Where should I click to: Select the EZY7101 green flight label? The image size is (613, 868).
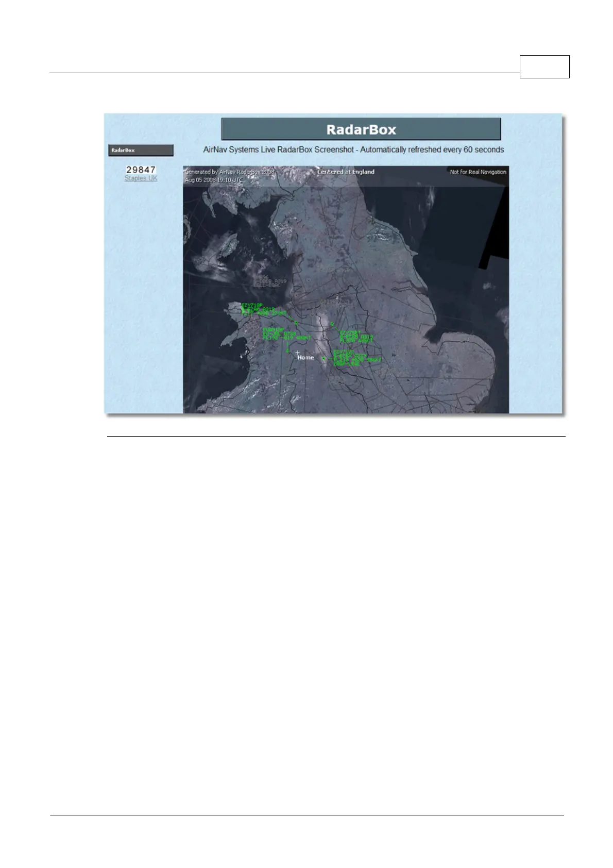tap(357, 358)
